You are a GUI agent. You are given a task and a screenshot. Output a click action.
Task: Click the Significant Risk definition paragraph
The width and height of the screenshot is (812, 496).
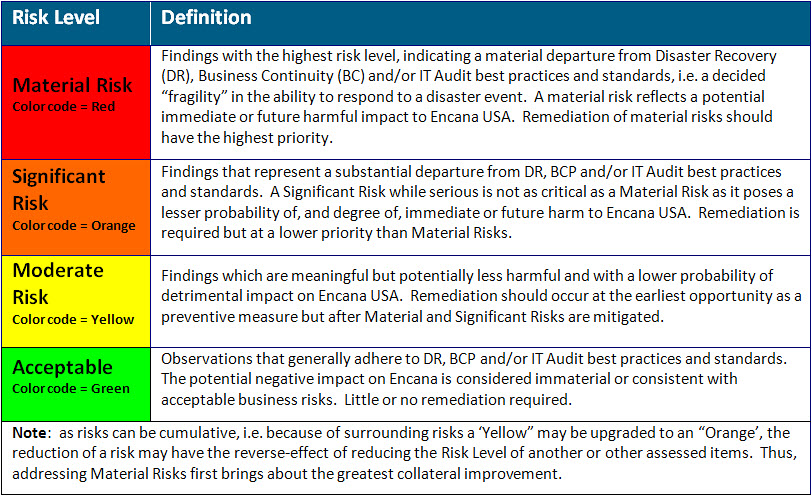point(480,202)
